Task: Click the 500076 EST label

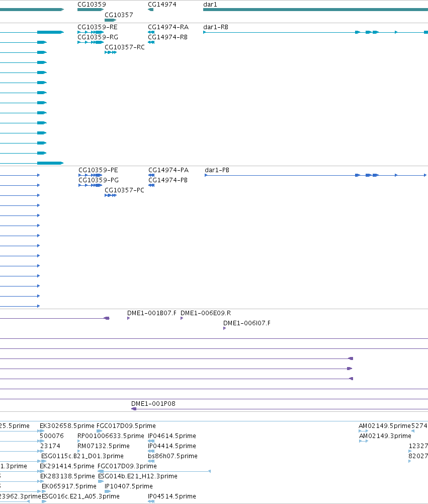Action: tap(52, 436)
